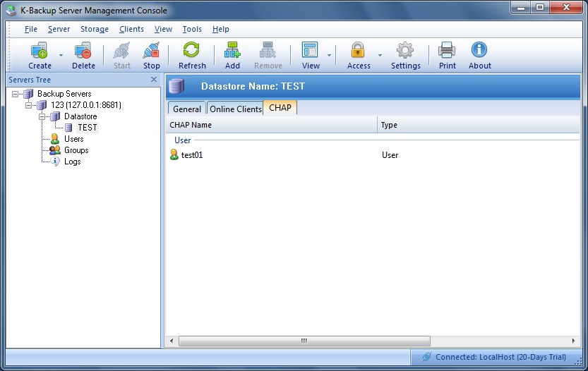Click the Add toolbar icon

point(232,50)
